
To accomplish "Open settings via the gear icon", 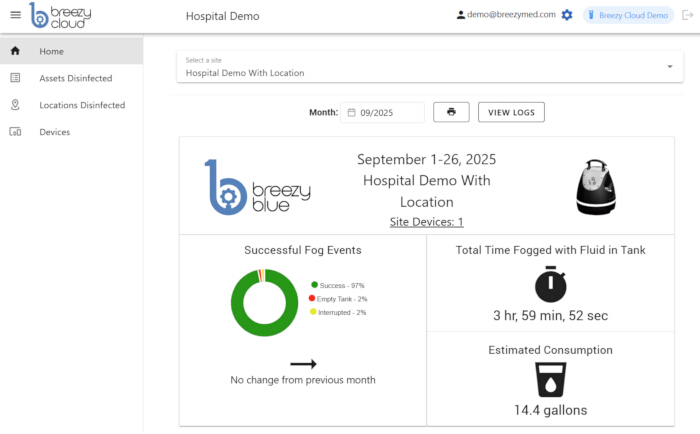I will click(567, 15).
